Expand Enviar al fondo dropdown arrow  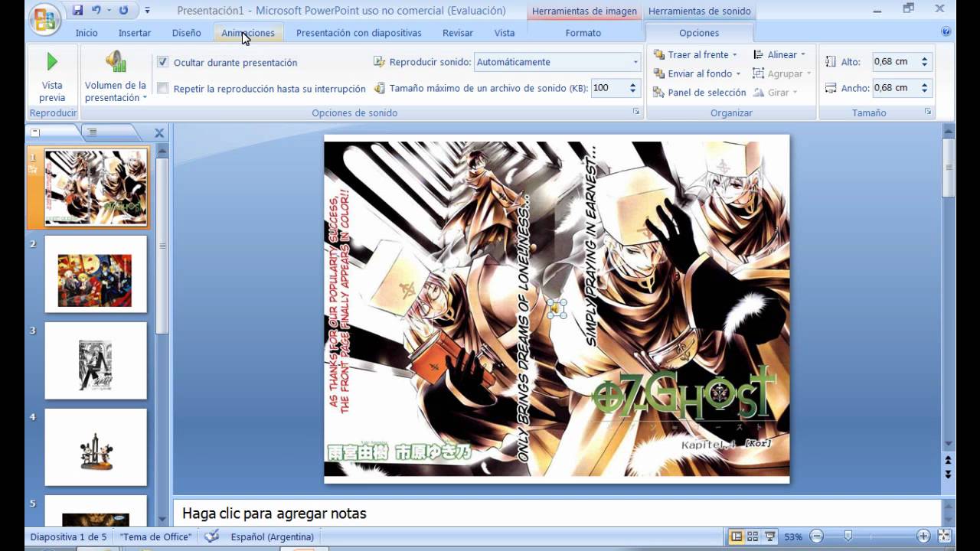(x=738, y=73)
